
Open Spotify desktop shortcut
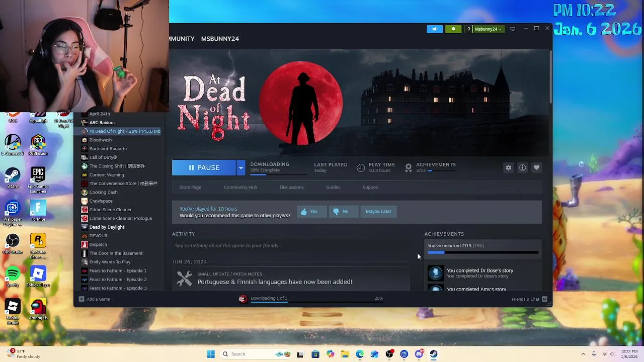(x=13, y=277)
